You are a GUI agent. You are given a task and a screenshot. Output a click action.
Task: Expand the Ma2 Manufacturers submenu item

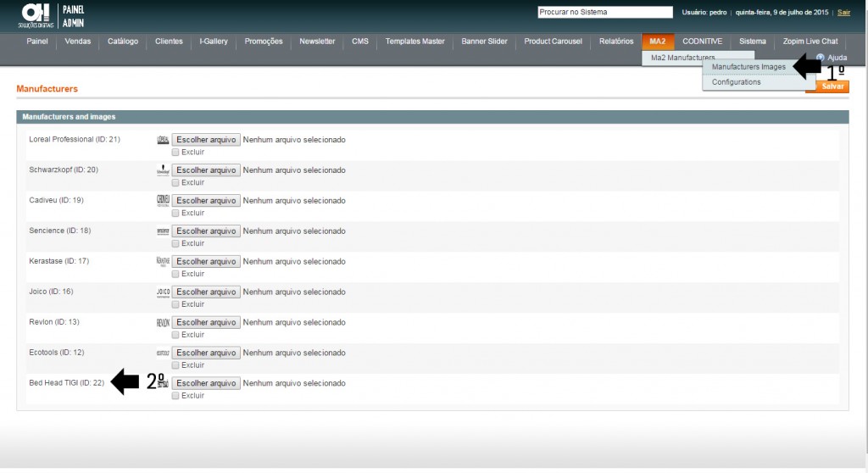pos(683,58)
